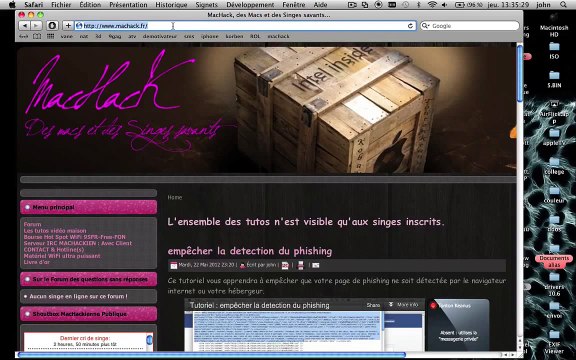Open Google search engine dropdown in search field

tap(426, 26)
